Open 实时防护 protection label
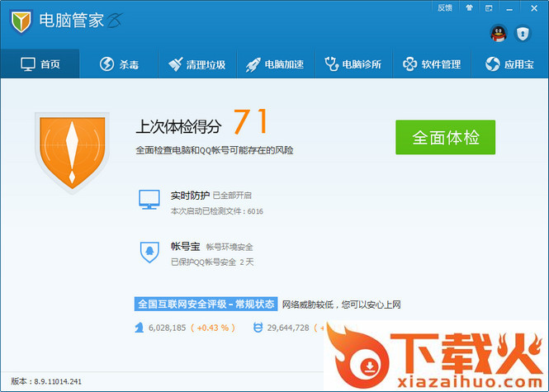 (x=190, y=196)
